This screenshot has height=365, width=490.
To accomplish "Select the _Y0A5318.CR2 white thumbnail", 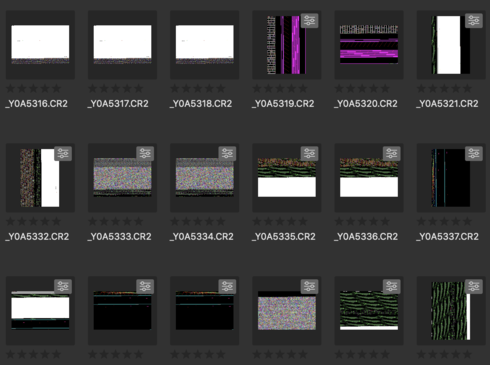I will (205, 44).
